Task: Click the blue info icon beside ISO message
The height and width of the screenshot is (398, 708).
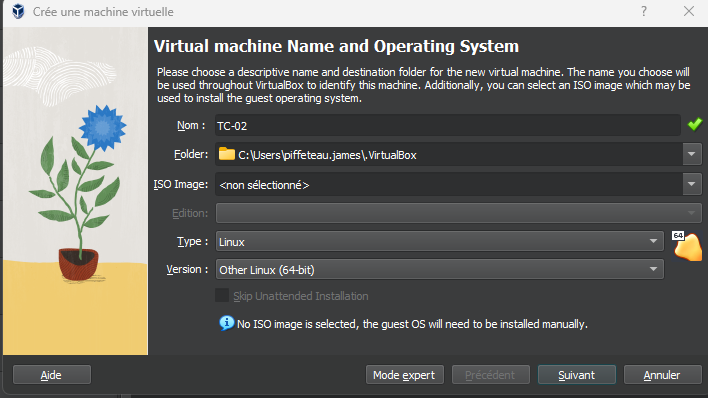Action: (227, 323)
